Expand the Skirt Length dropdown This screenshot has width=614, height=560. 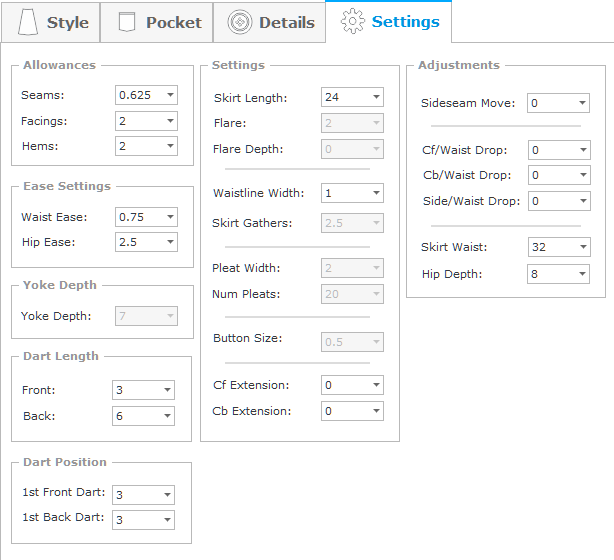[352, 97]
